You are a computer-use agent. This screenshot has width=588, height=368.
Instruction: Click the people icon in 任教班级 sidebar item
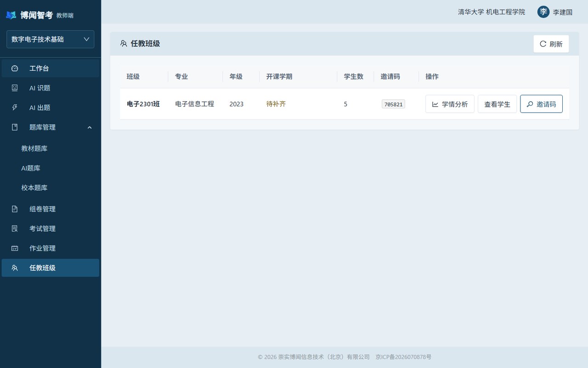(x=15, y=268)
